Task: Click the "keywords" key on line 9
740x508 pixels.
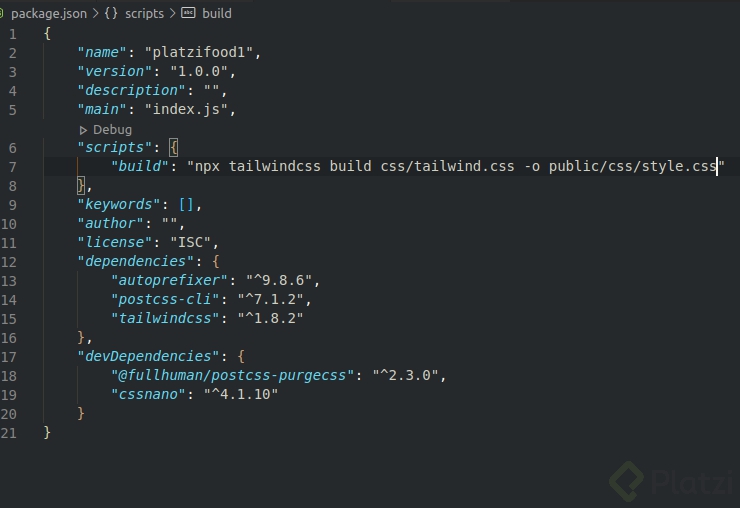Action: (120, 204)
